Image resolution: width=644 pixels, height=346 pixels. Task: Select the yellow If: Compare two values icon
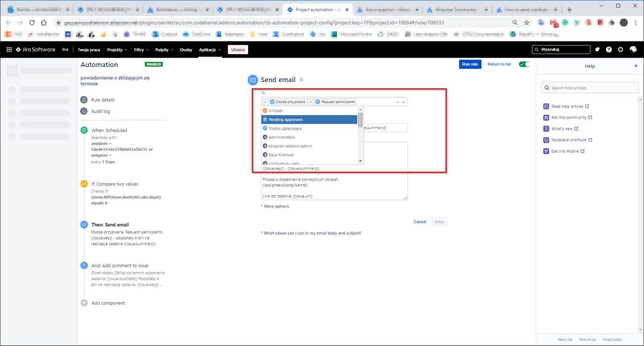[x=84, y=184]
